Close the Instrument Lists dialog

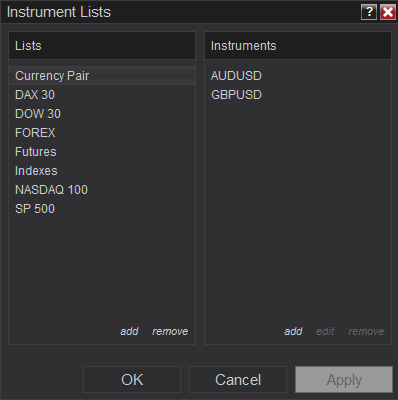[x=388, y=12]
